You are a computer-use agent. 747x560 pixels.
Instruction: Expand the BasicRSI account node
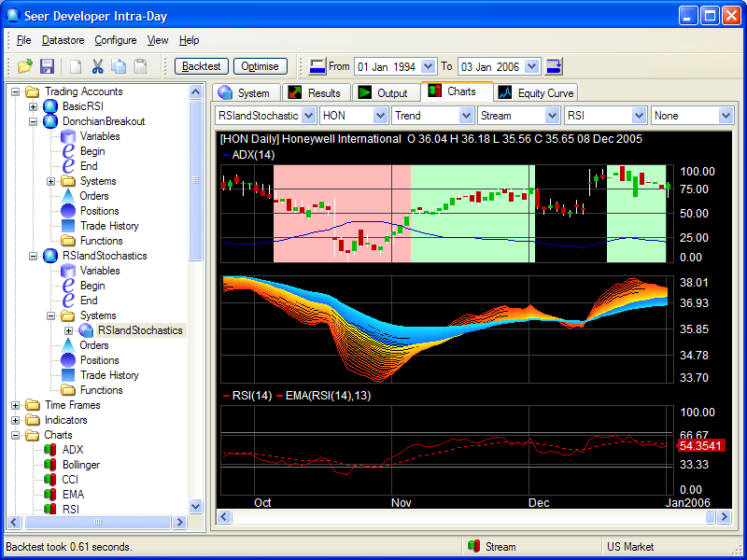pos(34,106)
